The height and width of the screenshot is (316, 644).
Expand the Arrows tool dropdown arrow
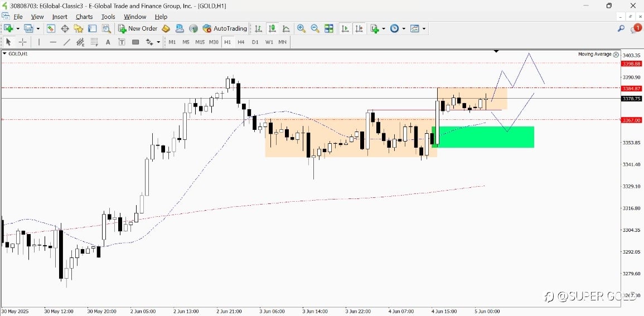tap(158, 42)
